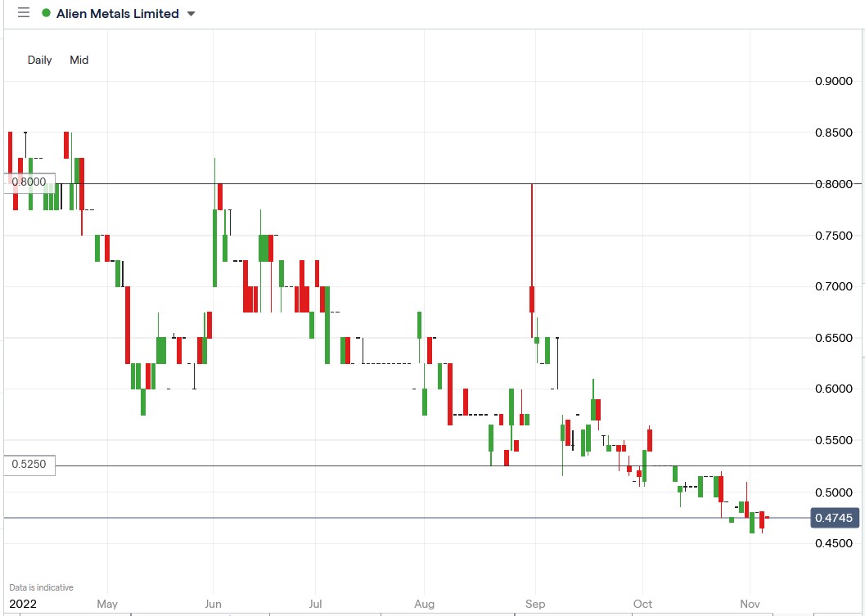Click the Alien Metals Limited title
The height and width of the screenshot is (616, 865).
(x=117, y=13)
